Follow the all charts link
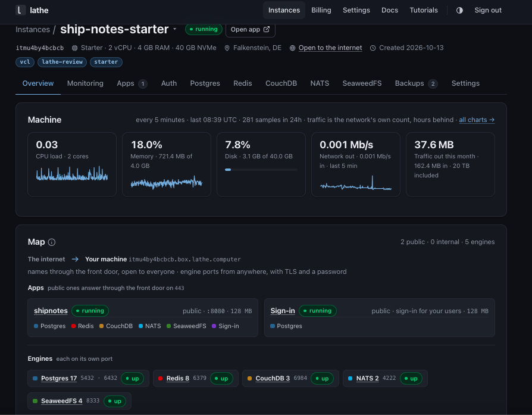The height and width of the screenshot is (415, 532). (x=477, y=120)
